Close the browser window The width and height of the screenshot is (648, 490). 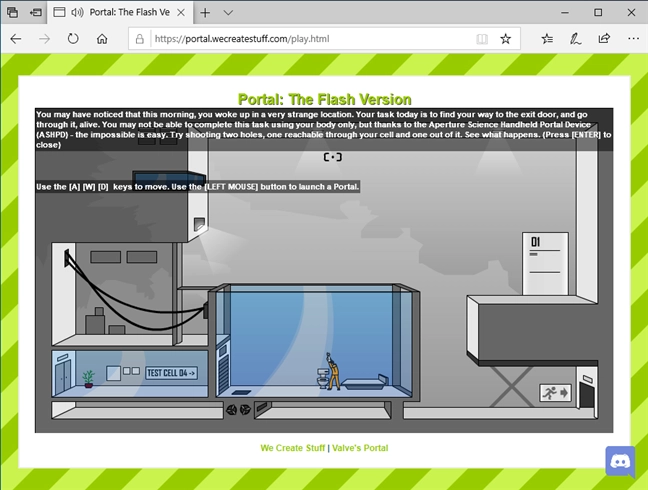[x=631, y=13]
